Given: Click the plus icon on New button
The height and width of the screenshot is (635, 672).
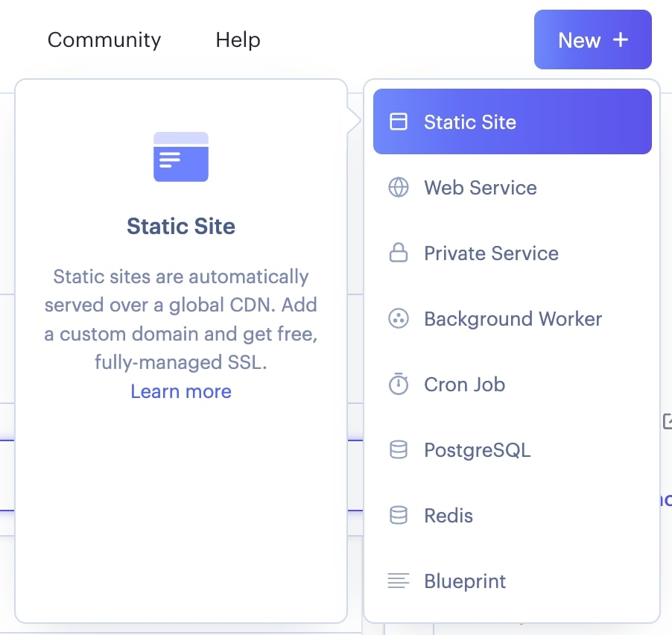Looking at the screenshot, I should tap(621, 40).
